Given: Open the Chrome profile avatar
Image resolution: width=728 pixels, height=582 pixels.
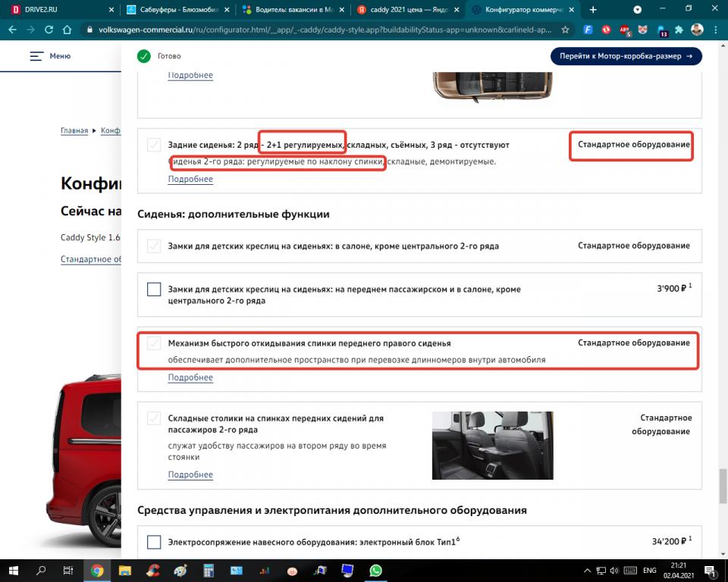Looking at the screenshot, I should click(697, 30).
